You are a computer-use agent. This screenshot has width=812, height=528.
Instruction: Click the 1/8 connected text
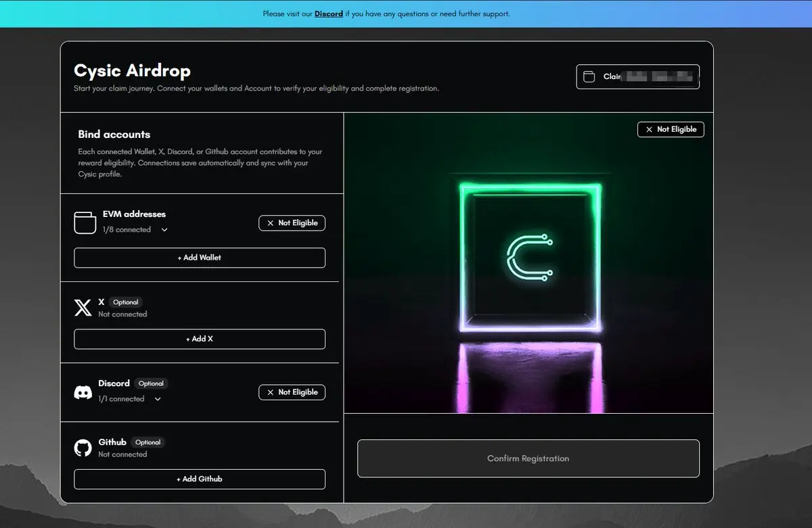[x=127, y=230]
